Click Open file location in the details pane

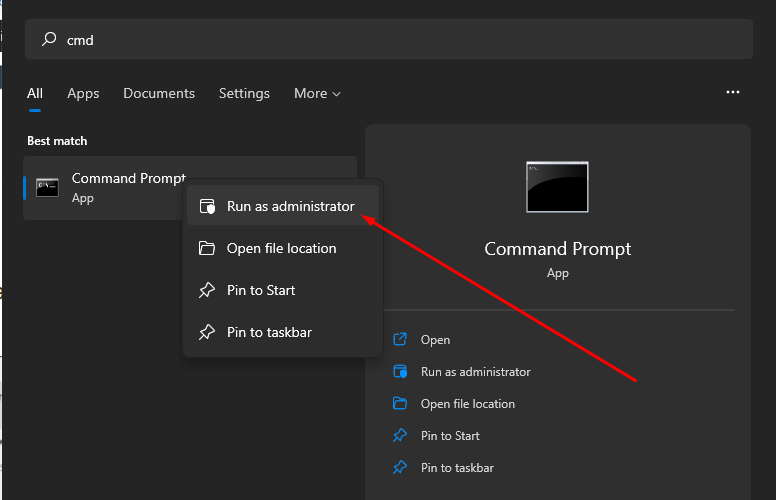(x=467, y=404)
